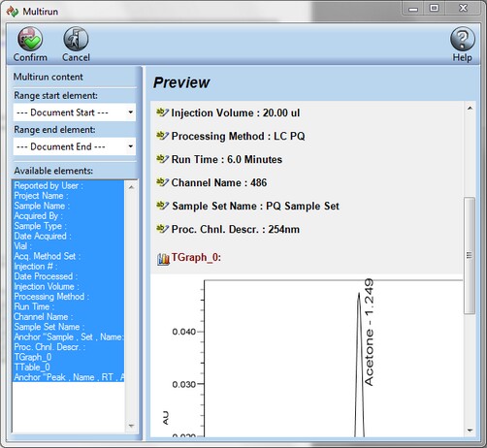This screenshot has width=487, height=448.
Task: Maximize the Multirun window
Action: 434,8
